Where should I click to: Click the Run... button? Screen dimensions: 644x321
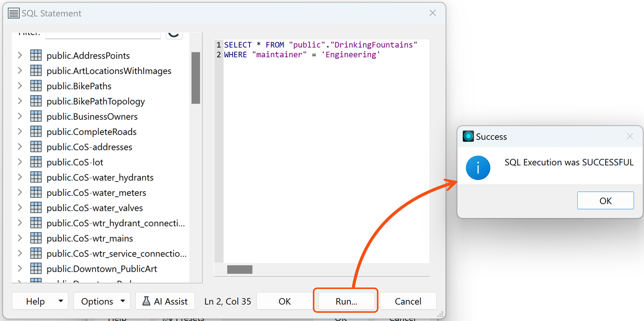(346, 301)
